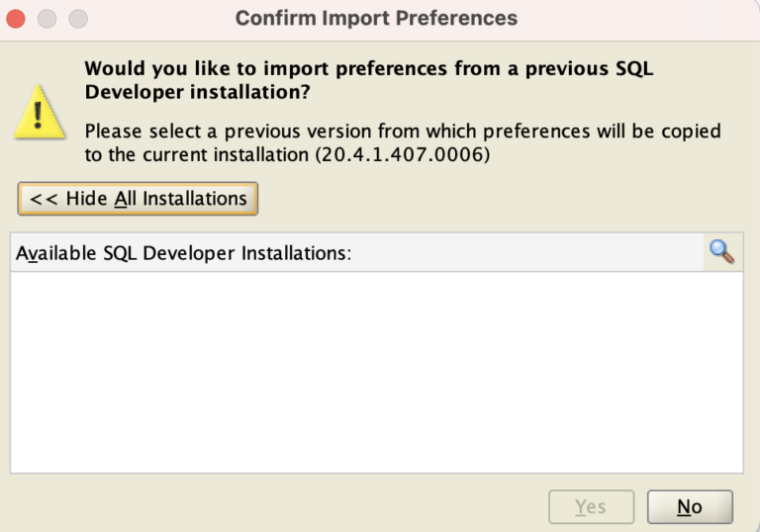Screen dimensions: 760x532
Task: Click the yellow warning triangle icon
Action: point(40,113)
